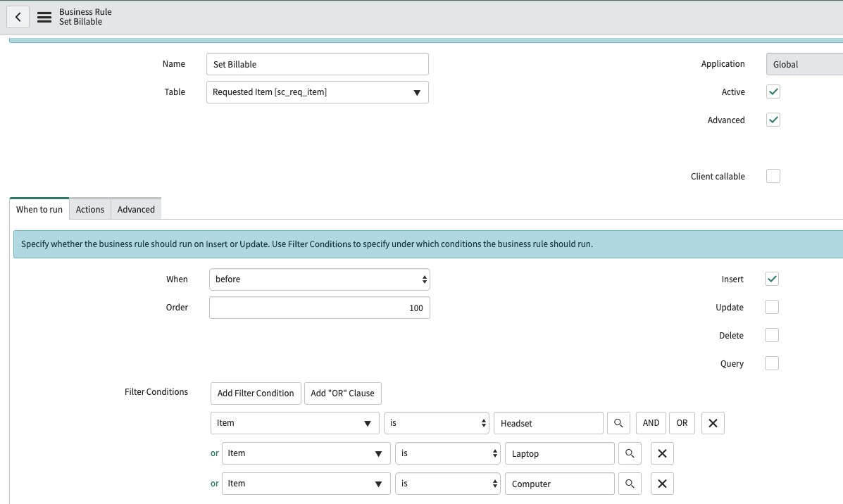Switch to the Actions tab

pyautogui.click(x=90, y=209)
